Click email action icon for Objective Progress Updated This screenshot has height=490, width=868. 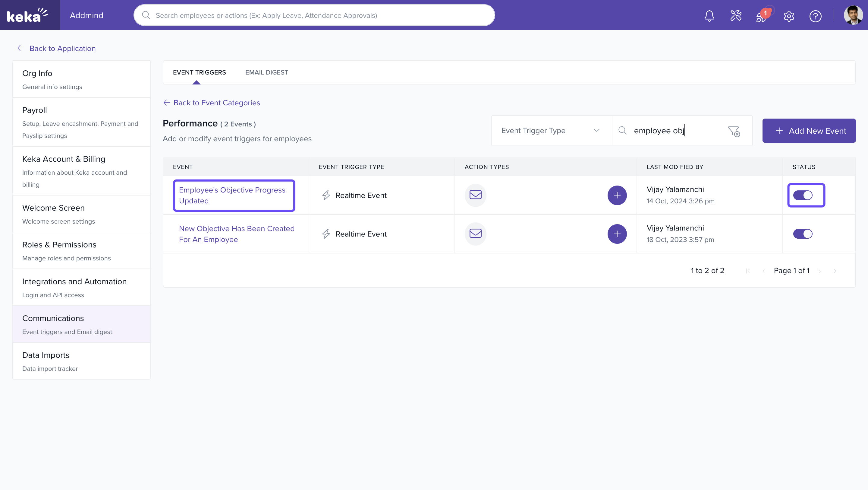point(475,195)
